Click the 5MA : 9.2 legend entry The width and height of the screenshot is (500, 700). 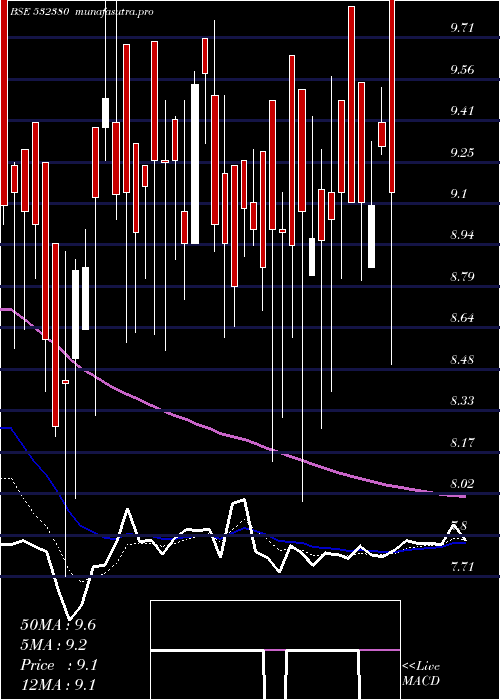[x=54, y=645]
